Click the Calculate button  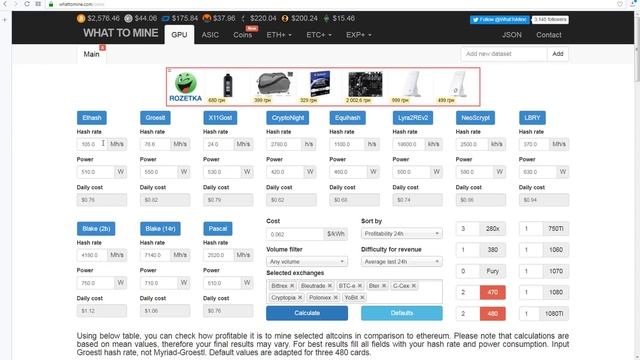coord(307,313)
